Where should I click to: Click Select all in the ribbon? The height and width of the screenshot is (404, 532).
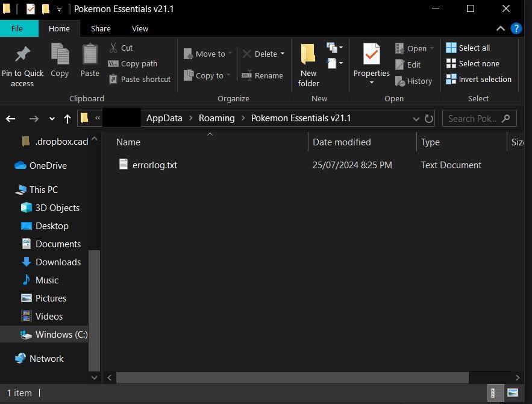[x=468, y=48]
